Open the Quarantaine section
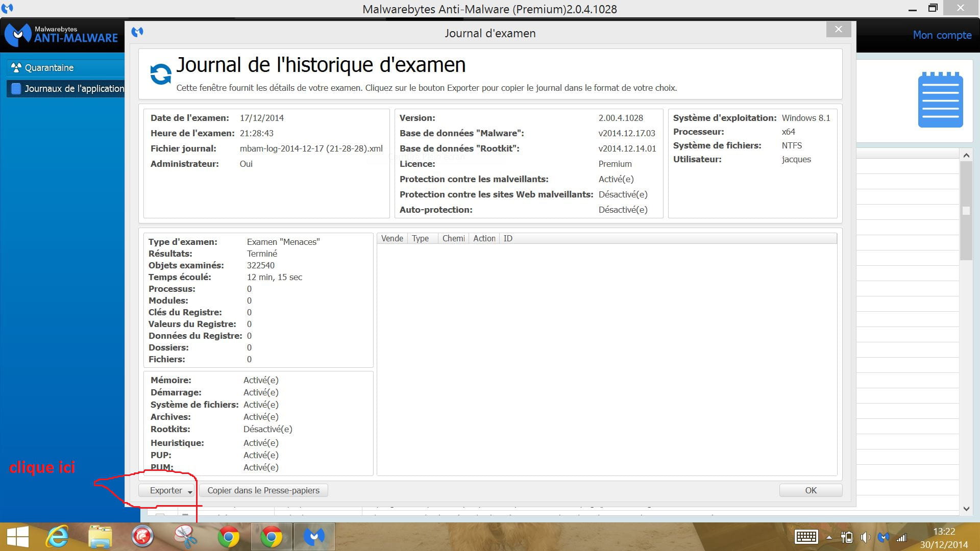Viewport: 980px width, 551px height. click(49, 68)
